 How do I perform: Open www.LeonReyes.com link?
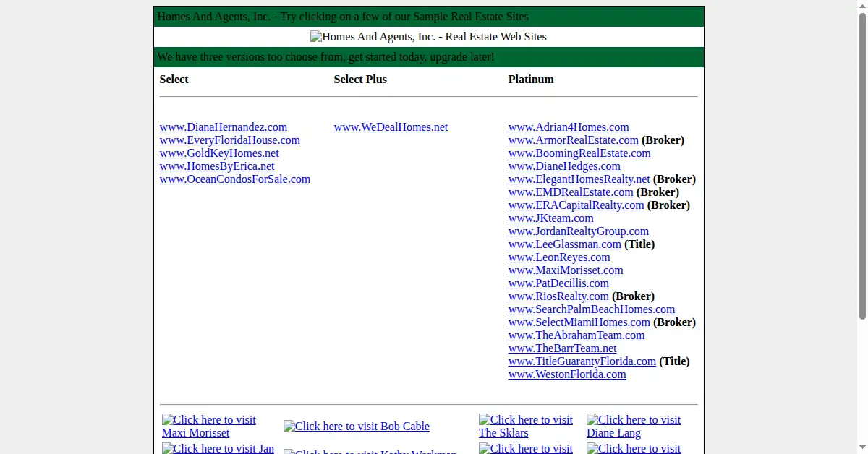point(559,257)
